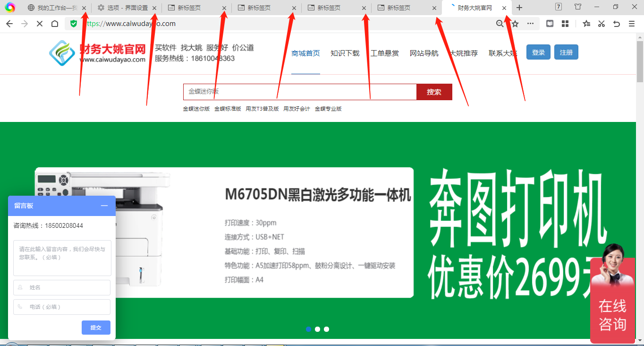This screenshot has height=346, width=644.
Task: Click 服务热线：18610048363 text
Action: 195,59
